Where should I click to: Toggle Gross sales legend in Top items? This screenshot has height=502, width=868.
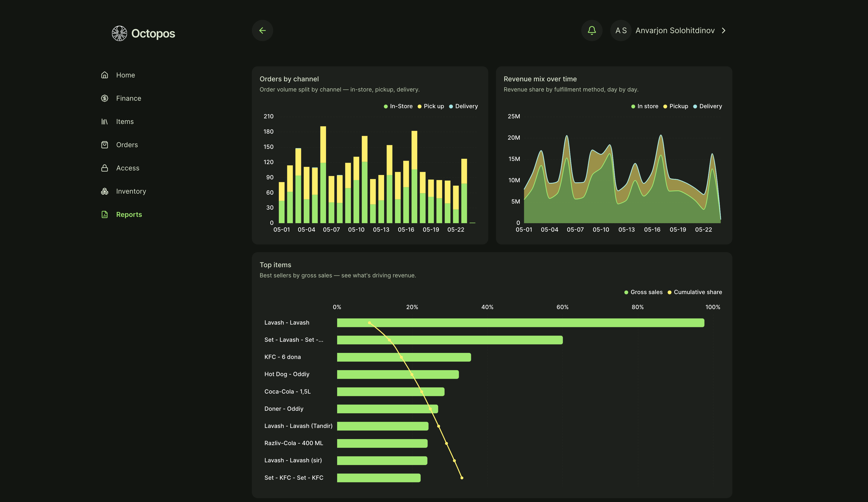643,292
